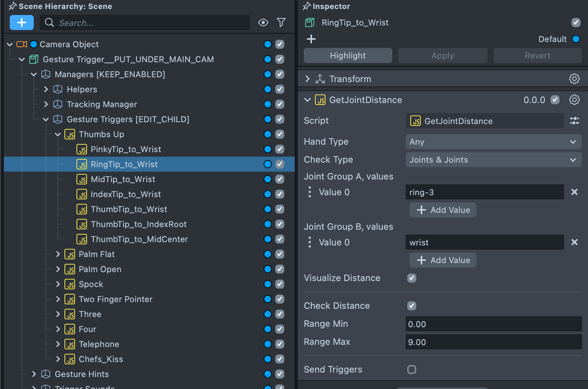Click the eye visibility filter icon
588x389 pixels.
click(x=263, y=22)
